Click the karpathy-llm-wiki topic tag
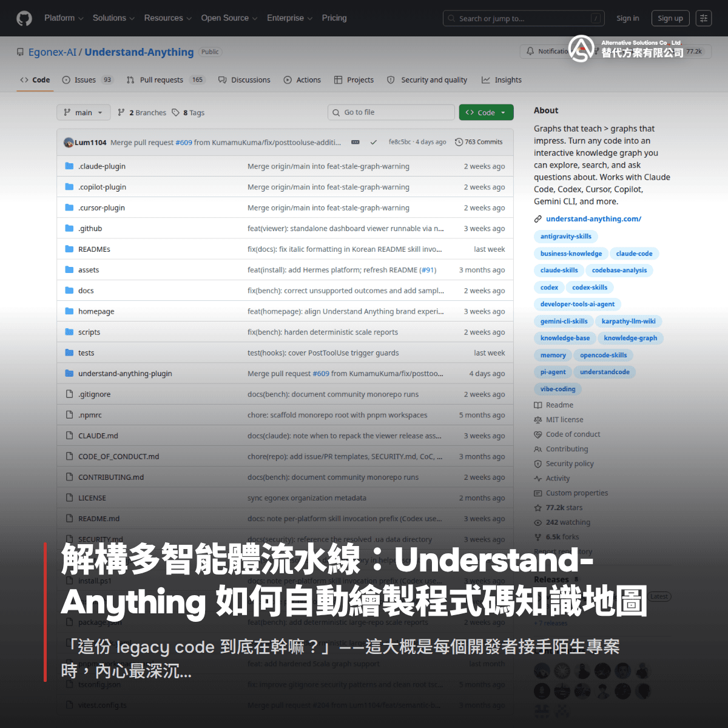 [628, 322]
